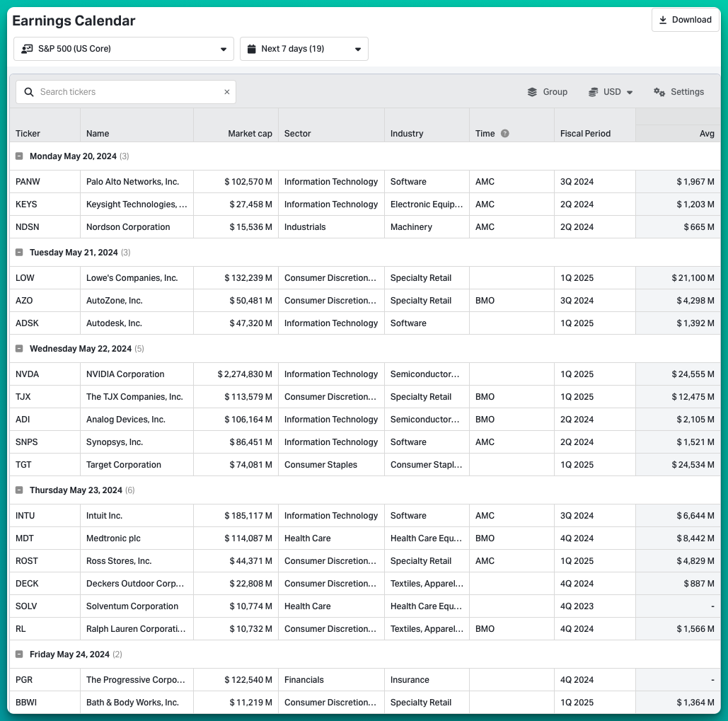
Task: Click the Download button
Action: tap(686, 20)
